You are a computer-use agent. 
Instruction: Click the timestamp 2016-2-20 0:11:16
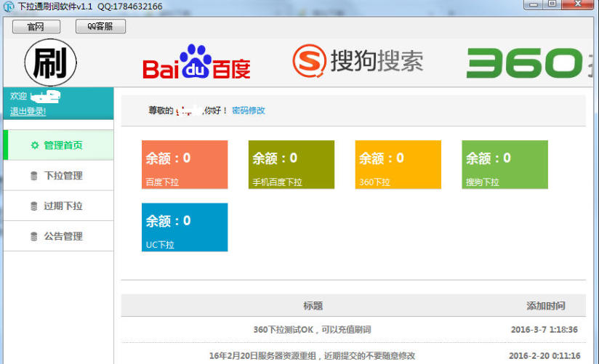[x=544, y=356]
